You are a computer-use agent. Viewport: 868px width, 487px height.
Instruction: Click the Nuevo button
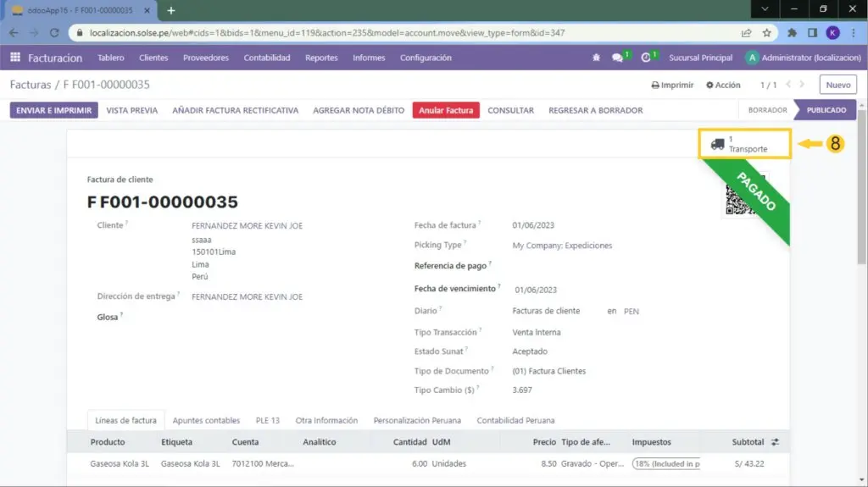[x=837, y=85]
